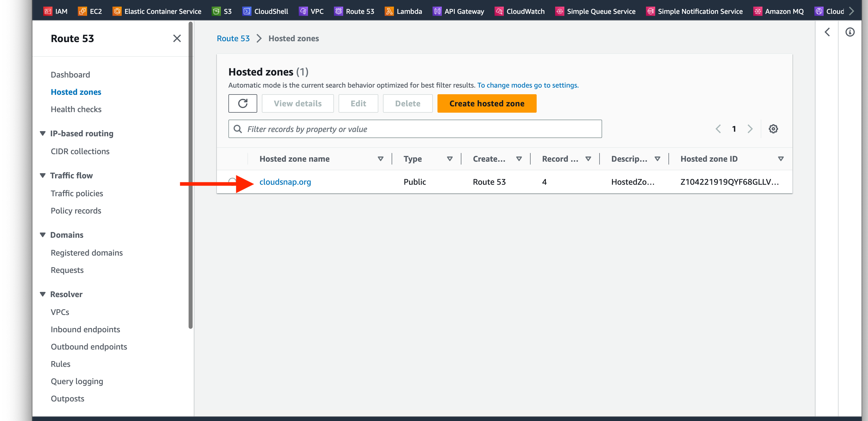Open EC2 service shortcut icon
Screen dimensions: 868x421
pyautogui.click(x=82, y=11)
